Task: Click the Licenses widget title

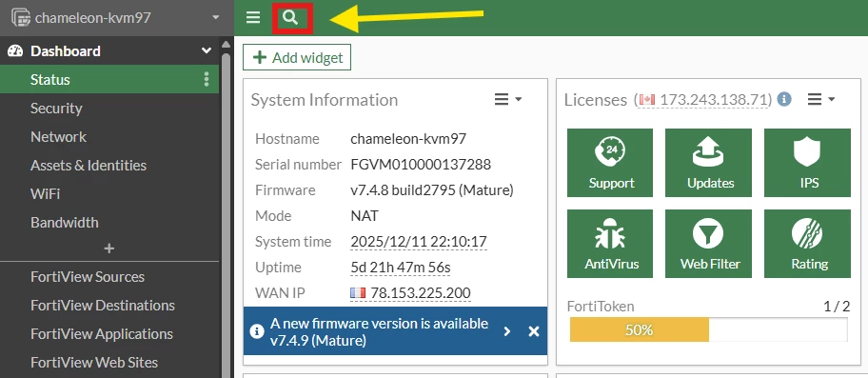Action: [x=596, y=100]
